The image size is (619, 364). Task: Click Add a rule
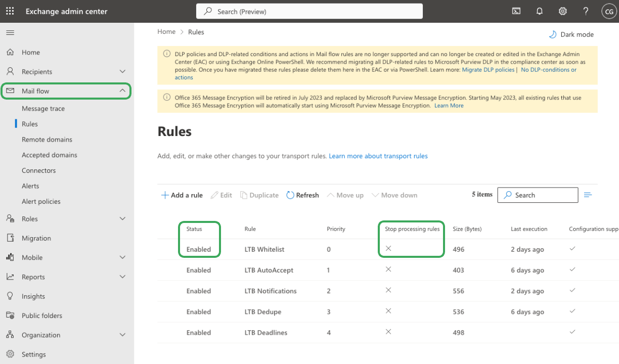[182, 195]
